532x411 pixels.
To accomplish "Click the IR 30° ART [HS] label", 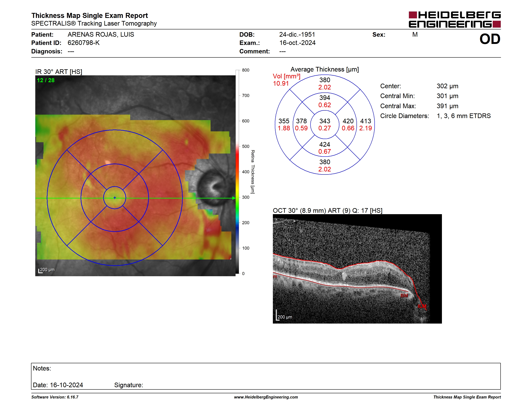I will point(59,72).
